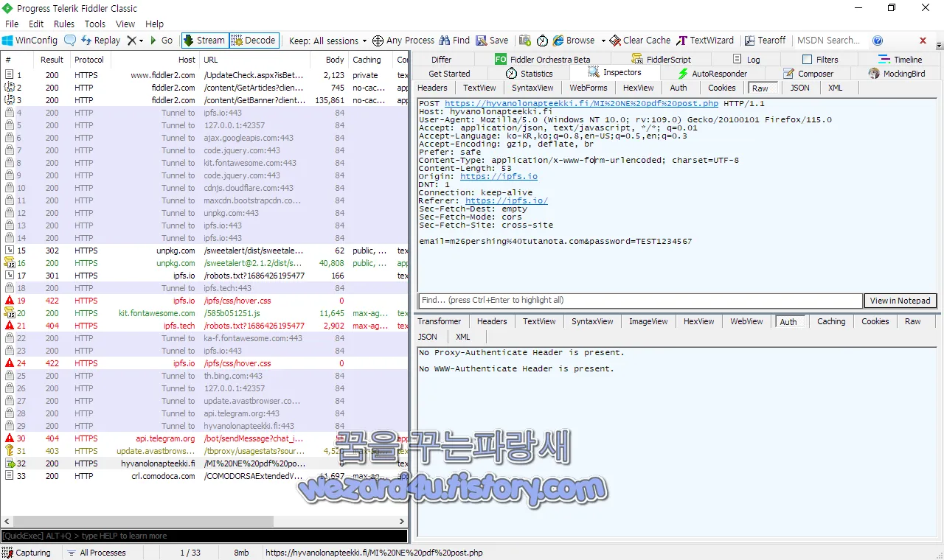This screenshot has width=944, height=560.
Task: Select session 30 api.telegram.org row
Action: click(204, 438)
